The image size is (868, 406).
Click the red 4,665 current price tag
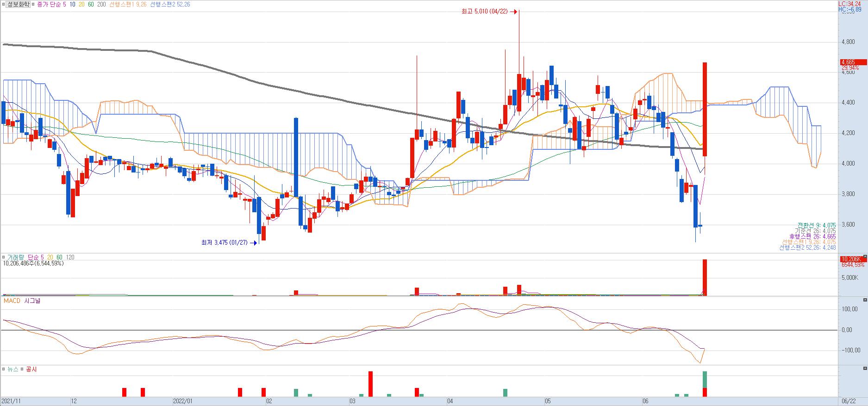click(x=853, y=62)
